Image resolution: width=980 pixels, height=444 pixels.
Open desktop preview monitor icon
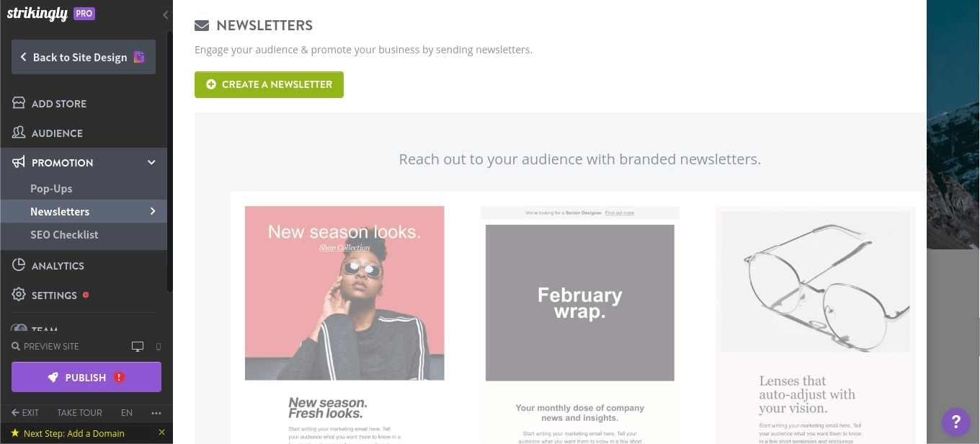(x=137, y=346)
